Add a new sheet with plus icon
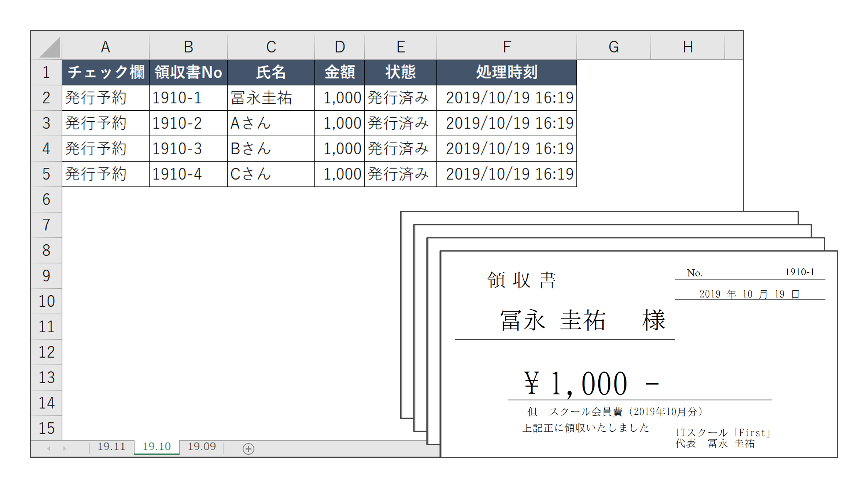This screenshot has height=488, width=868. tap(248, 449)
